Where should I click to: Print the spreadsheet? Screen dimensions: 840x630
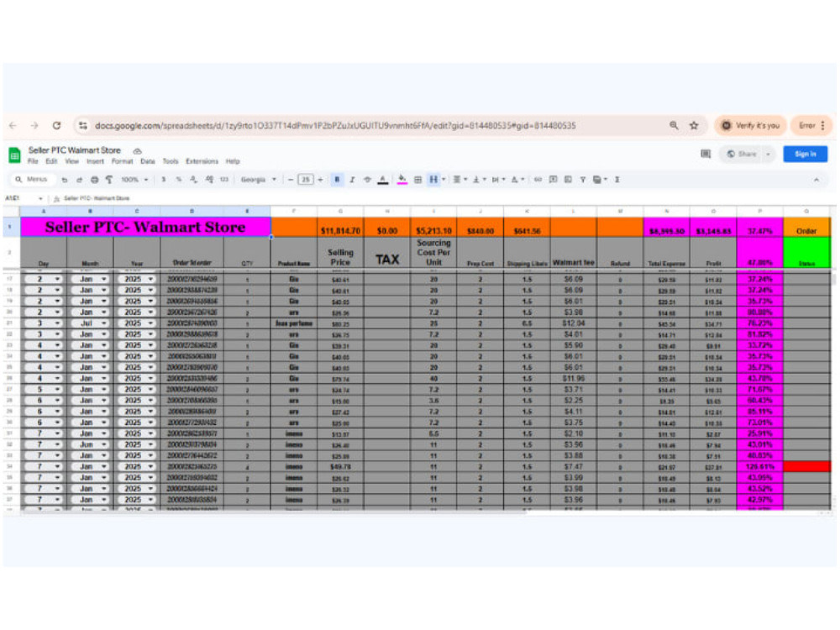(94, 180)
